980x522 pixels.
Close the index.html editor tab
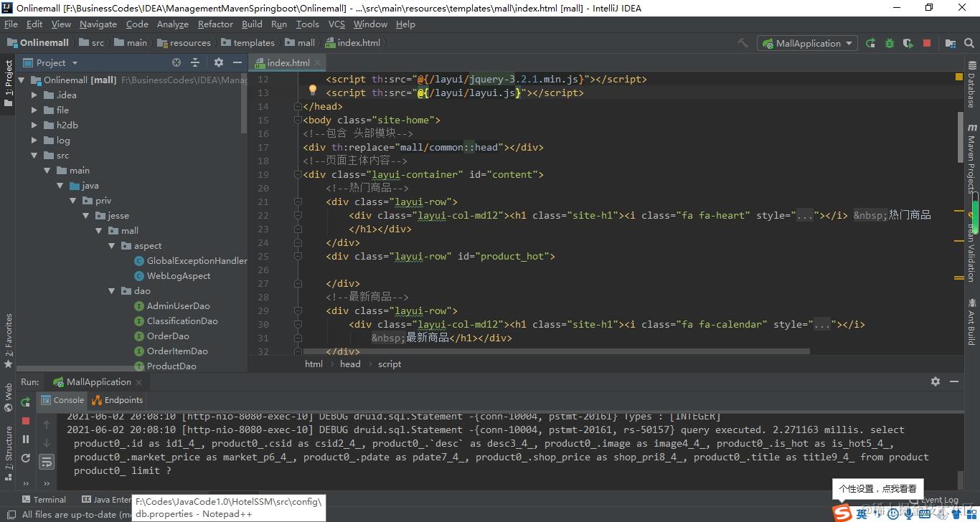tap(318, 63)
